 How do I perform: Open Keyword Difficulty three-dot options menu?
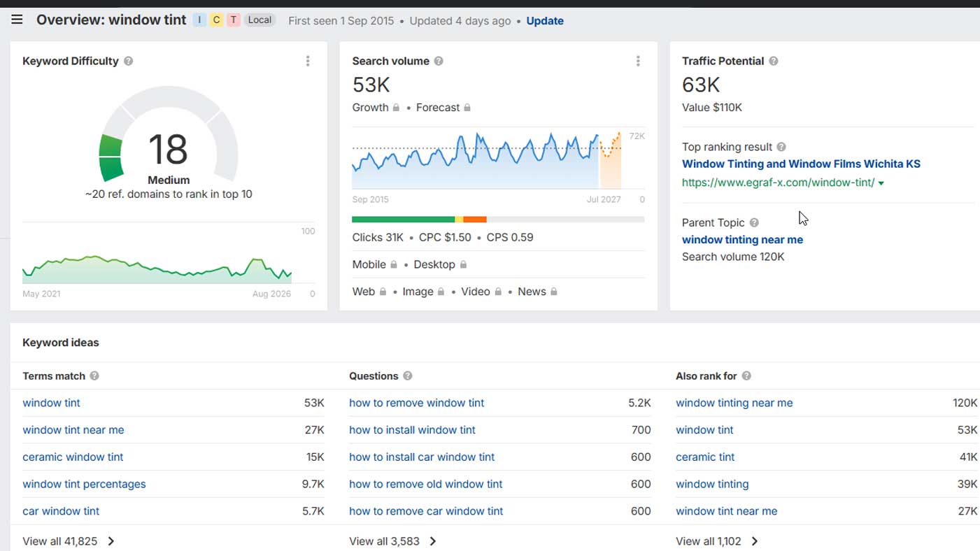pos(308,61)
